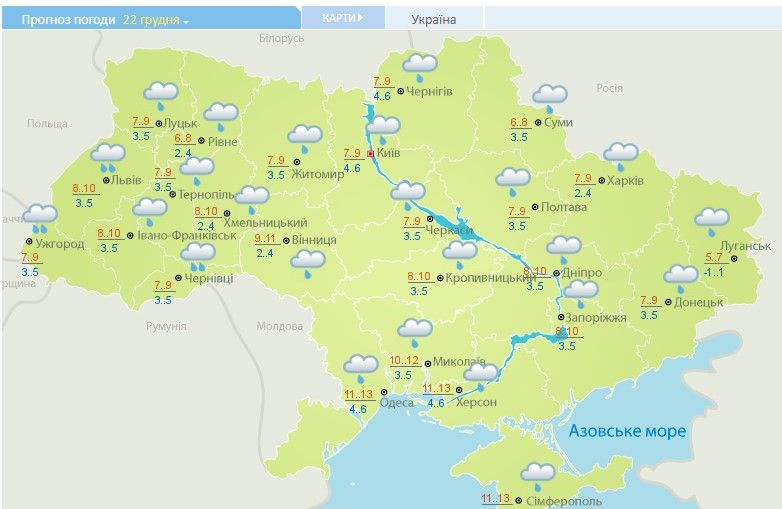
Task: Click the Миколаїв day temperature 10..12
Action: 404,360
